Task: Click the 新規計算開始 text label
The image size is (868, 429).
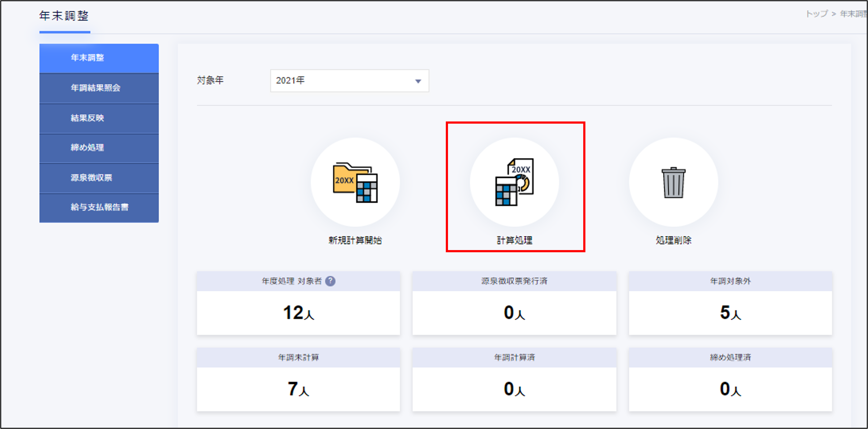Action: [355, 240]
